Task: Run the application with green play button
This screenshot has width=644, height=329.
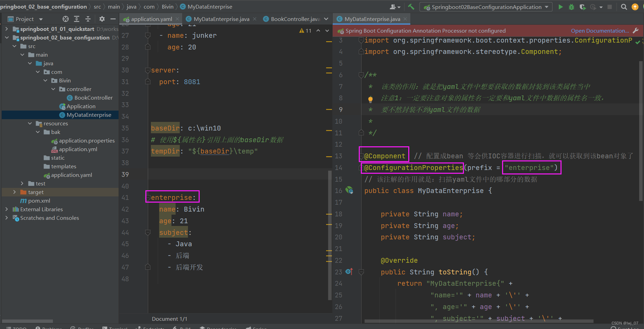Action: (x=560, y=7)
